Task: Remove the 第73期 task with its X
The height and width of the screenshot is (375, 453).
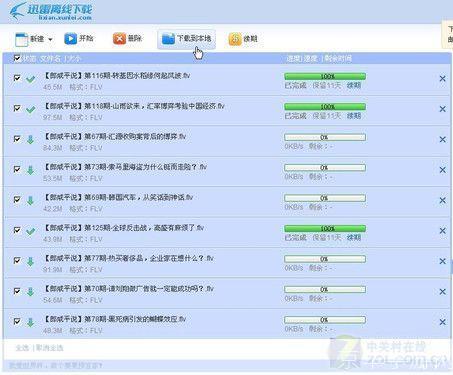Action: (442, 170)
